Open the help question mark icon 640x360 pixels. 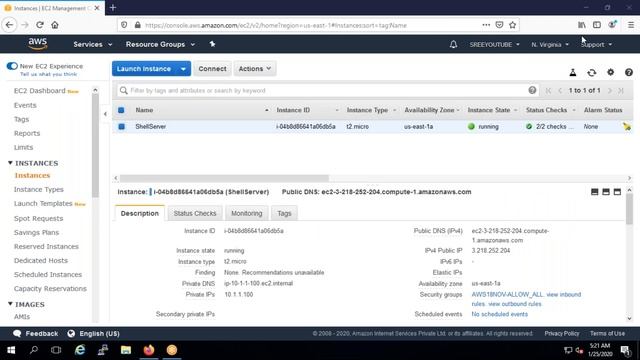629,73
